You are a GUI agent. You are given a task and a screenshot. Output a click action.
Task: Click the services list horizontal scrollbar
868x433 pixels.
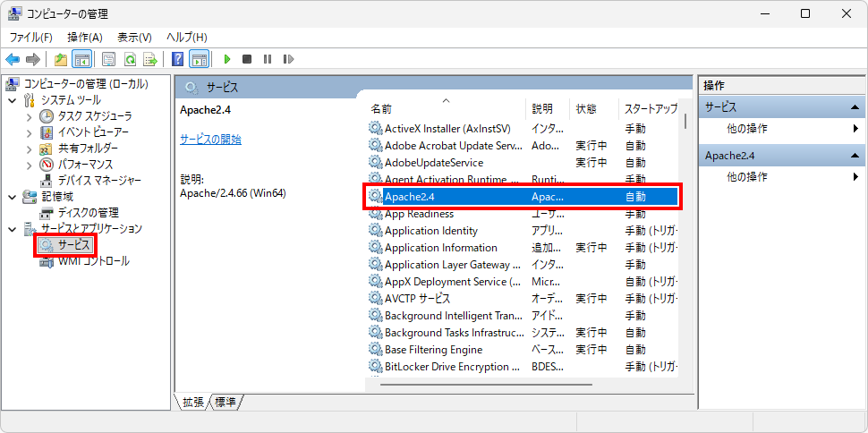(486, 384)
